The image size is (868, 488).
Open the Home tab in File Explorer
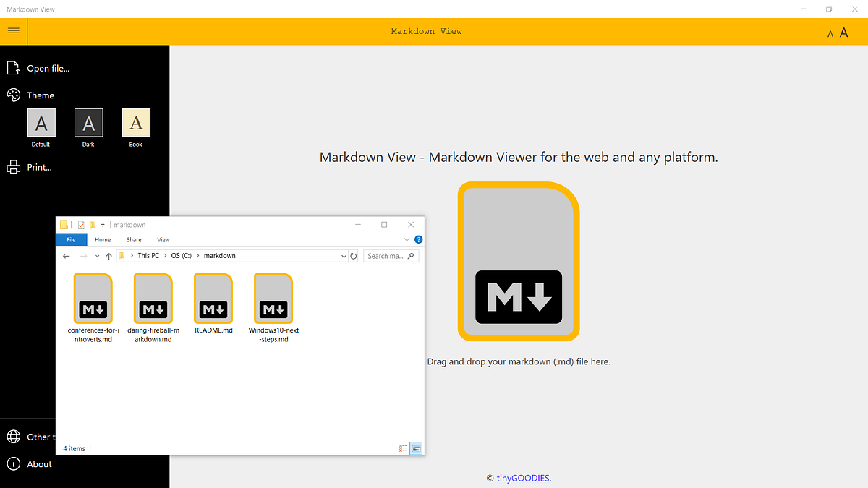pyautogui.click(x=103, y=239)
